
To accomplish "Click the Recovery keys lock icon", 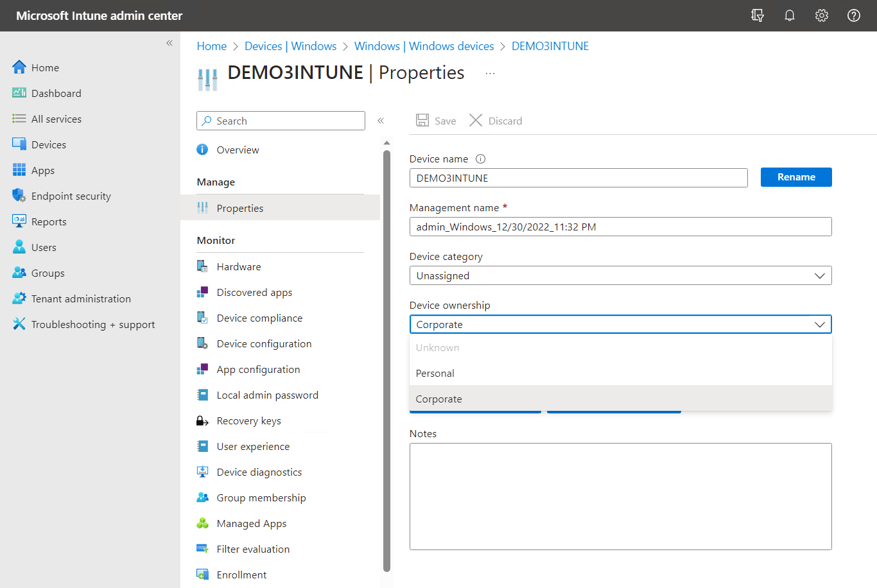I will pos(202,420).
